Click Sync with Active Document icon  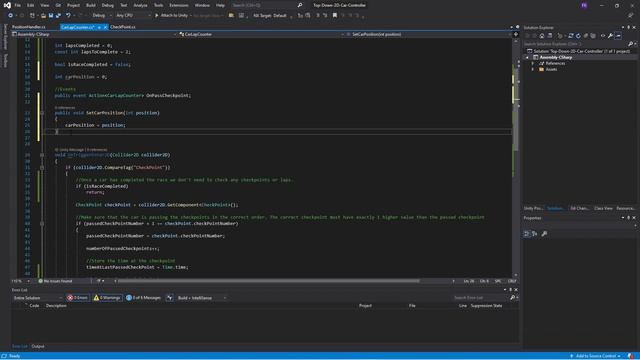point(571,36)
